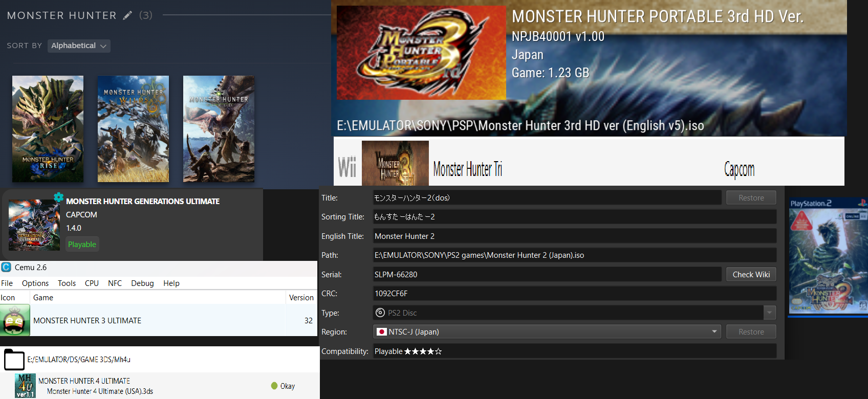Click the Title input field
Image resolution: width=868 pixels, height=399 pixels.
tap(547, 198)
